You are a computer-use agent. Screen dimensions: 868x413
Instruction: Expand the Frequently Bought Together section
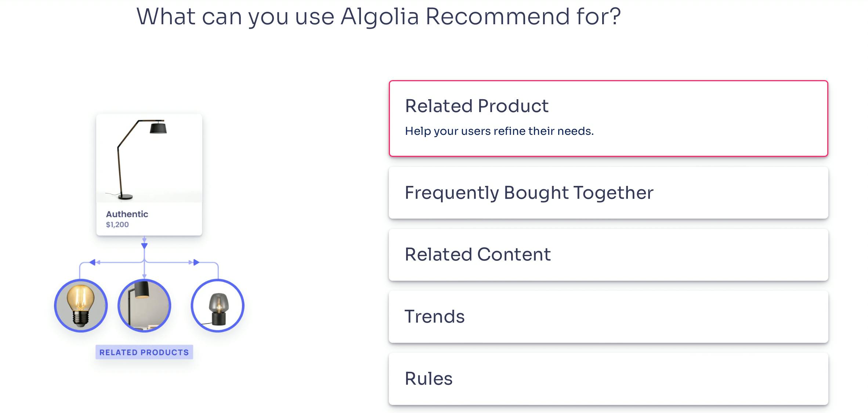point(529,193)
